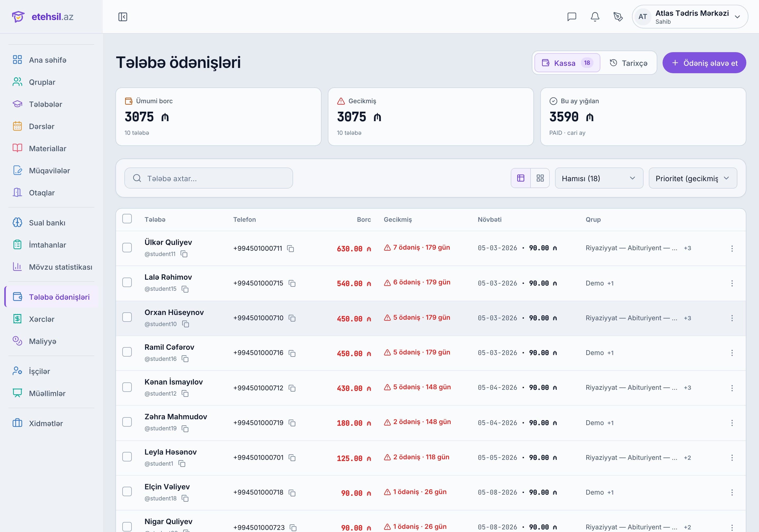Viewport: 759px width, 532px height.
Task: Open row actions for Ülkər Quliyev
Action: point(732,249)
